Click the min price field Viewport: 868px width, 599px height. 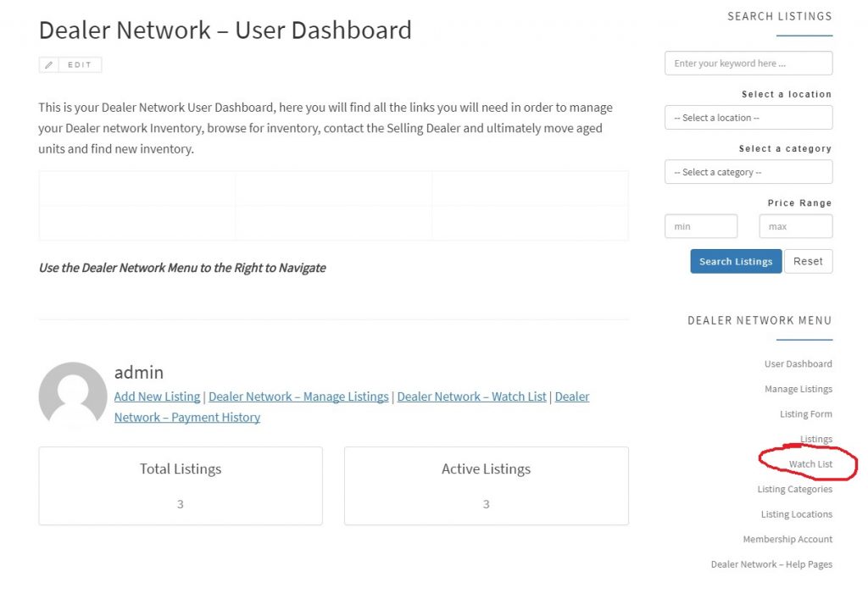click(700, 226)
